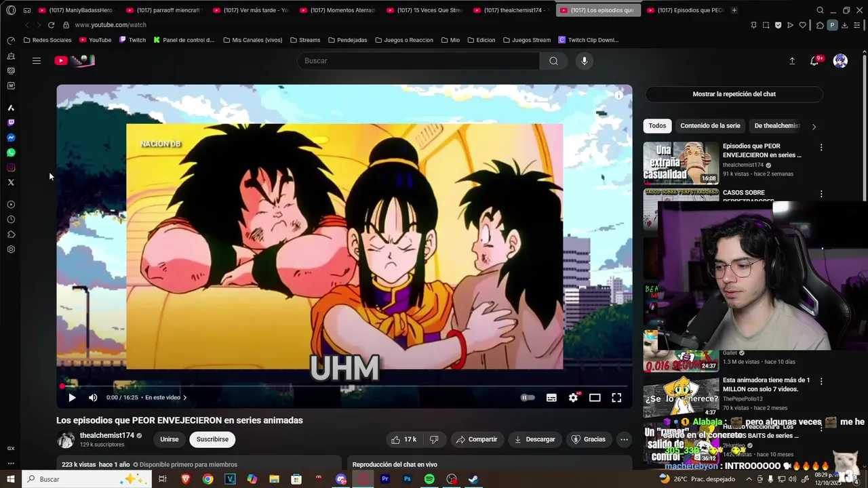
Task: Open Messenger in the Opera sidebar
Action: point(11,138)
